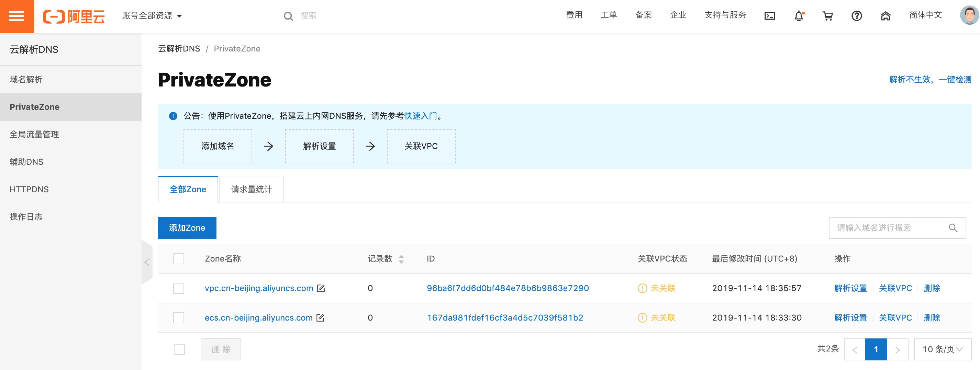This screenshot has width=980, height=370.
Task: Open the hamburger main menu
Action: (x=17, y=16)
